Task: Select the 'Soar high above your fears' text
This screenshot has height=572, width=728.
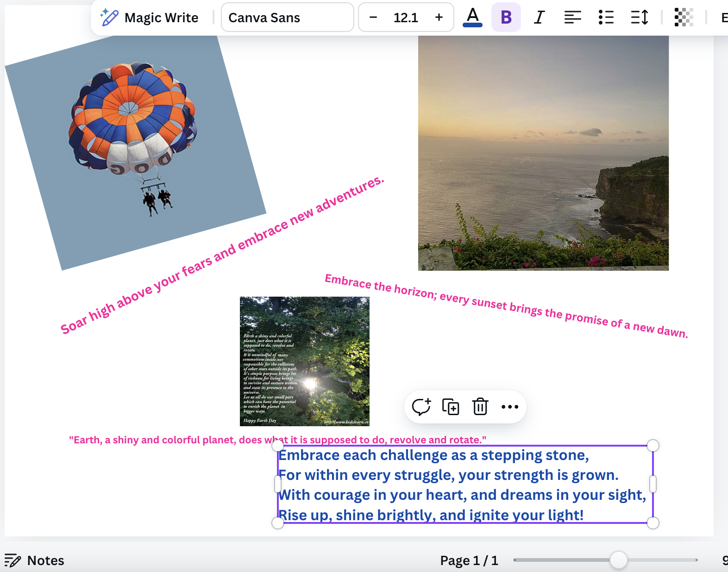Action: 222,255
